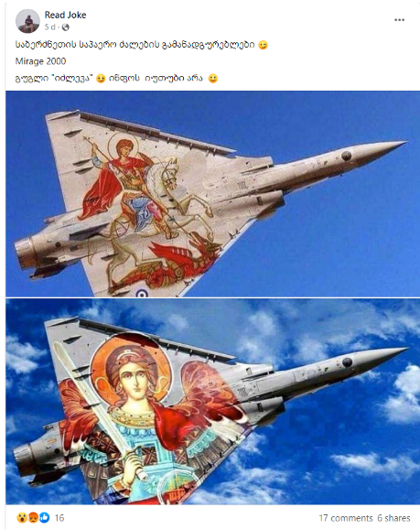Viewport: 420px width, 529px height.
Task: Click the Angry reaction emoji icon
Action: [33, 517]
